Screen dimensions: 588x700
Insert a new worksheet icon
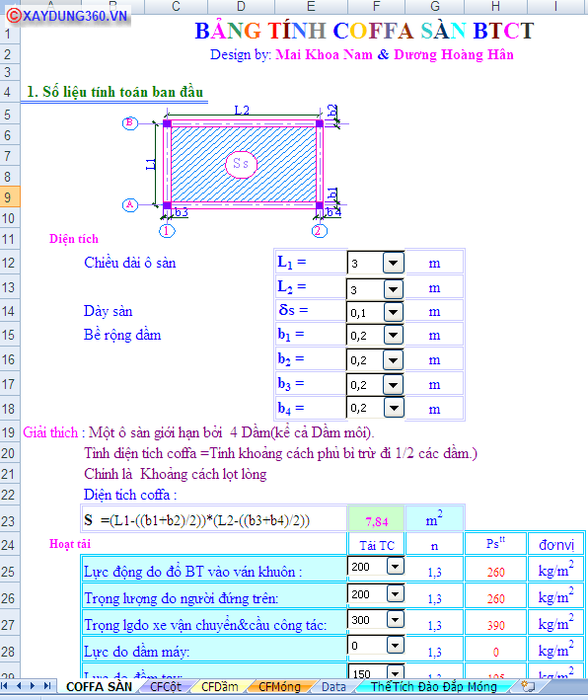point(528,686)
